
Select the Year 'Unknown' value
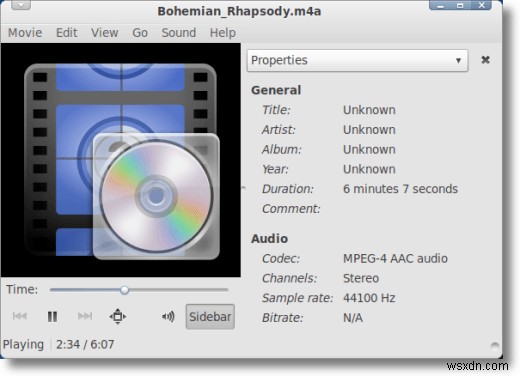369,169
